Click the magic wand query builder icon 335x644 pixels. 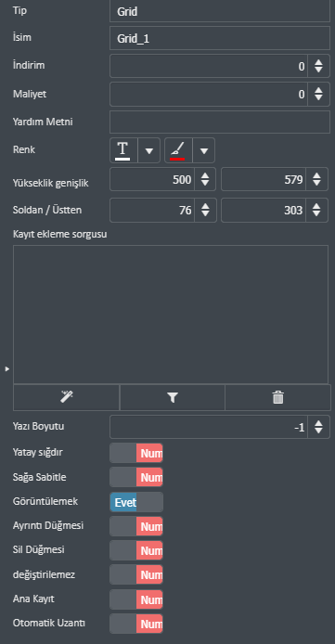pyautogui.click(x=67, y=397)
